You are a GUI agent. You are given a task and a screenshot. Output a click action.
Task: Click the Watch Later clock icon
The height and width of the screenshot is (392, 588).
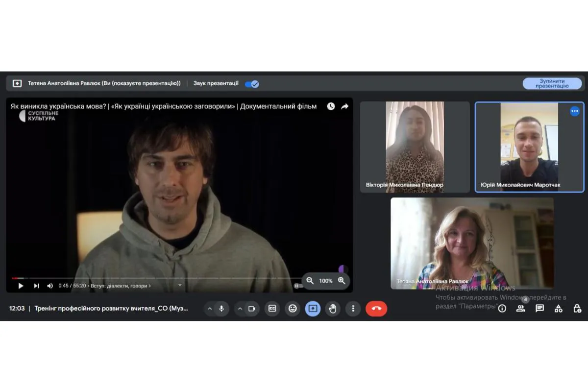tap(331, 106)
